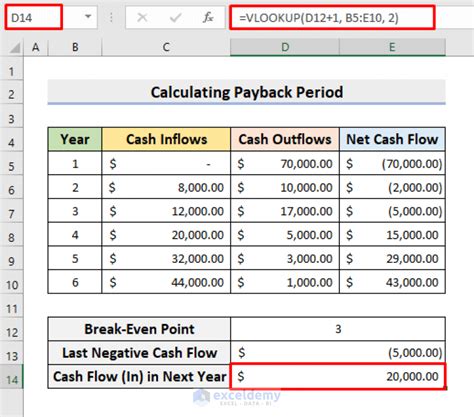Select net cash flow 15,000.00 cell
474x417 pixels.
pos(392,235)
